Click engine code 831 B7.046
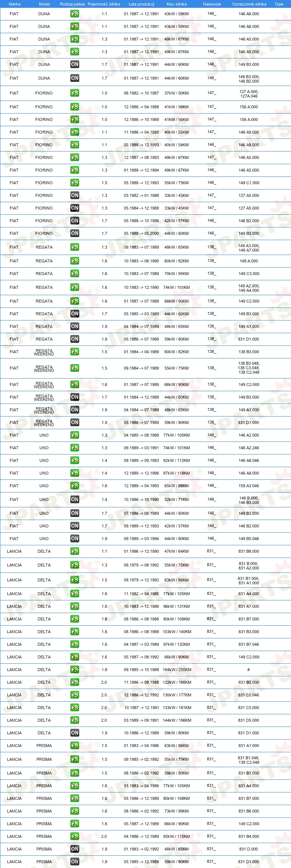The width and height of the screenshot is (291, 868). [x=249, y=644]
